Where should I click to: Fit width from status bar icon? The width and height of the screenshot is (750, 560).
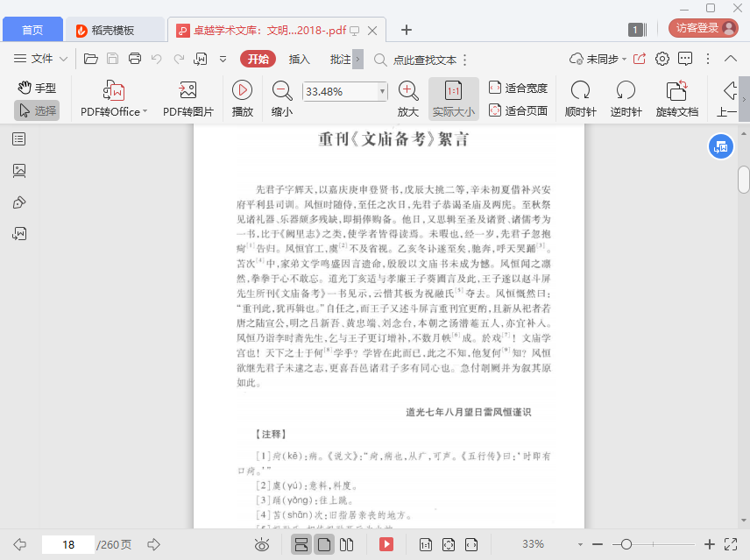[x=471, y=544]
